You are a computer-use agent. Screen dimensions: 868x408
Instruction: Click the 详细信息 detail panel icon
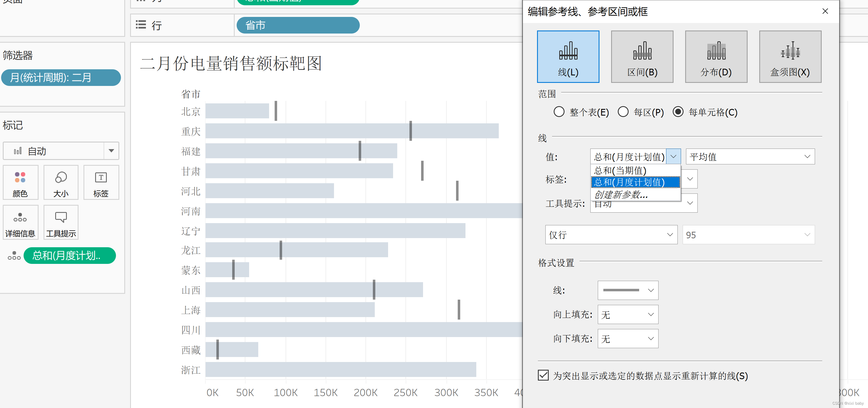[x=21, y=223]
